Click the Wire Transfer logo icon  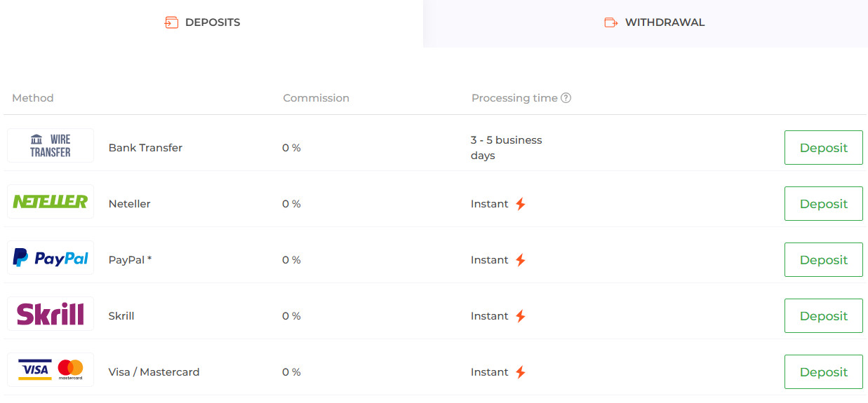click(50, 146)
